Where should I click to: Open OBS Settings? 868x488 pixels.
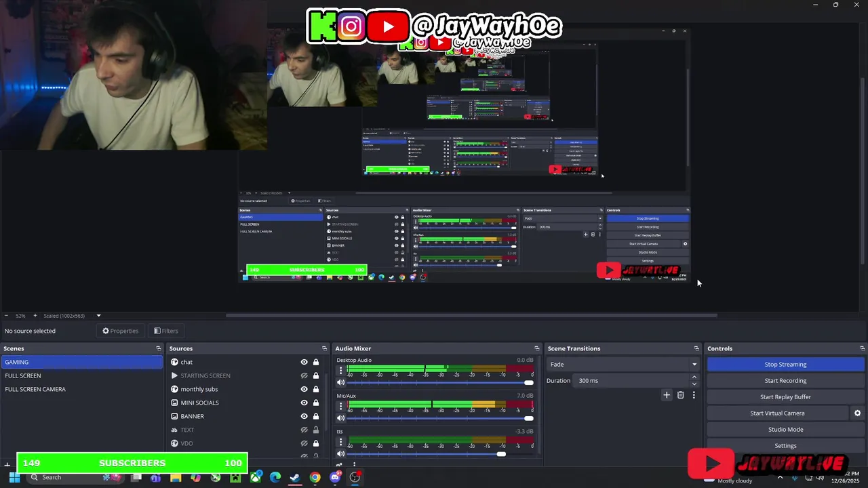[x=785, y=445]
